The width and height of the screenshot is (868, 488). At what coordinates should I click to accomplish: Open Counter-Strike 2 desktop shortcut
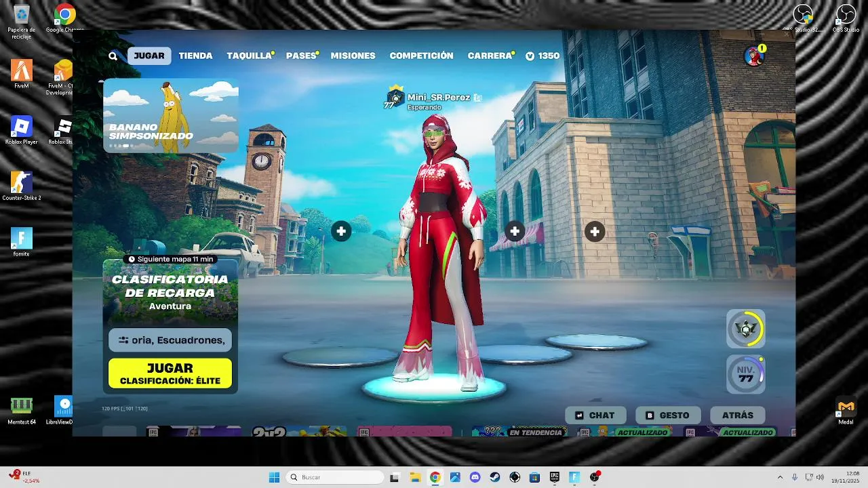[22, 186]
